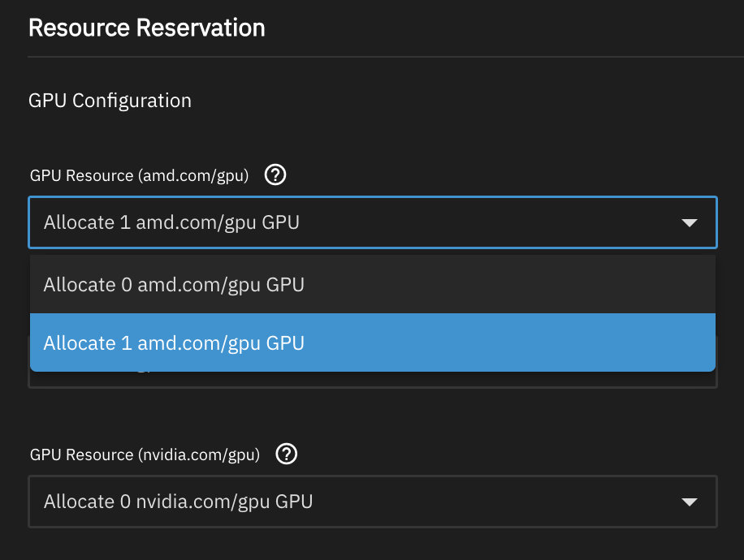Click the 'Allocate 0 nvidia.com/gpu GPU' text
This screenshot has width=744, height=560.
178,502
